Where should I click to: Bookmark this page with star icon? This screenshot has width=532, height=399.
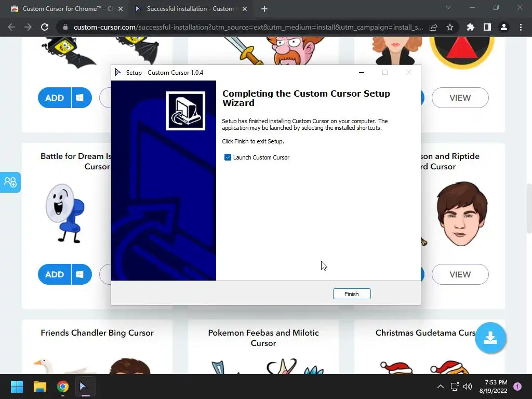pos(450,27)
